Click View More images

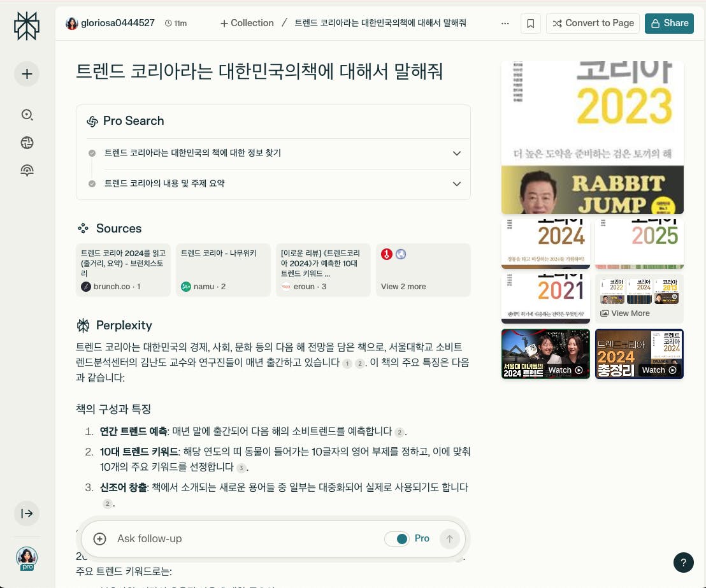(x=639, y=299)
